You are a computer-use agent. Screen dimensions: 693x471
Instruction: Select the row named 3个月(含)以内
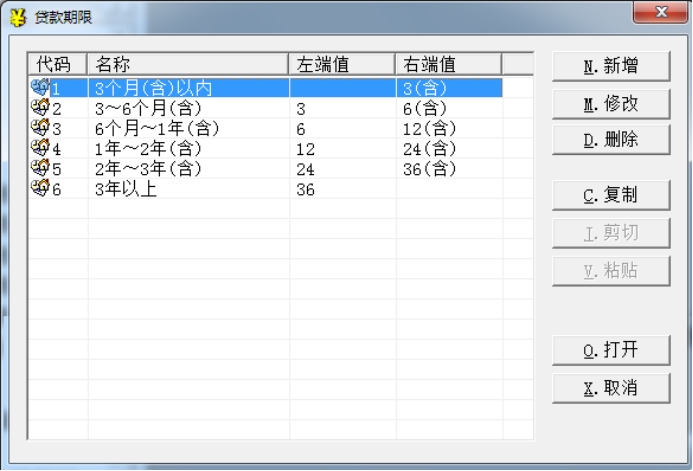265,87
